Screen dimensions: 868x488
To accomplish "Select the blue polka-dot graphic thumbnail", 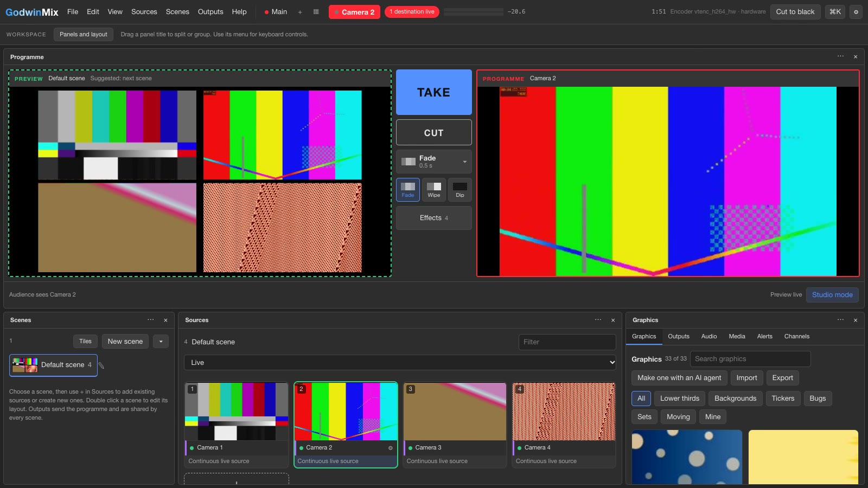I will pyautogui.click(x=687, y=457).
